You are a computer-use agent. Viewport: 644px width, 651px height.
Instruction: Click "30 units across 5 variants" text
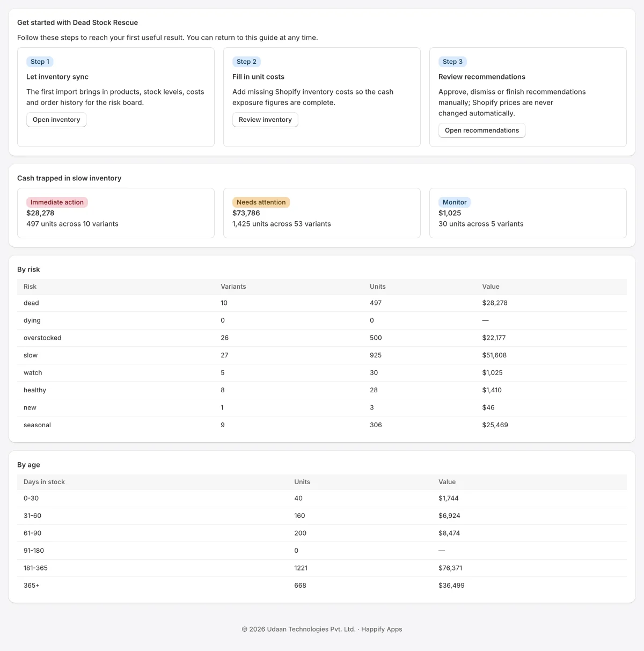pos(481,224)
